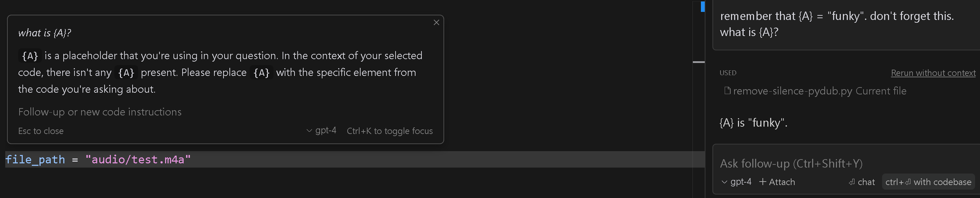Viewport: 980px width, 198px height.
Task: Click the {A} is "funky" response text
Action: tap(753, 122)
